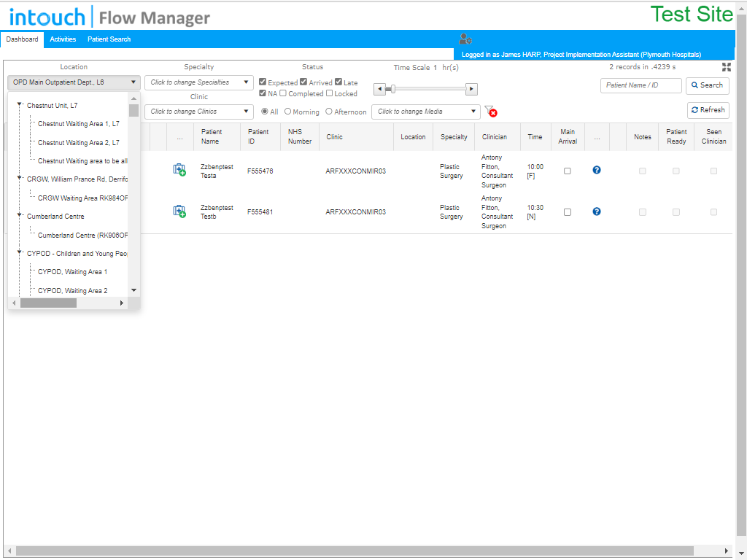747x560 pixels.
Task: Select CYPOD, Waiting Area 1
Action: coord(72,272)
